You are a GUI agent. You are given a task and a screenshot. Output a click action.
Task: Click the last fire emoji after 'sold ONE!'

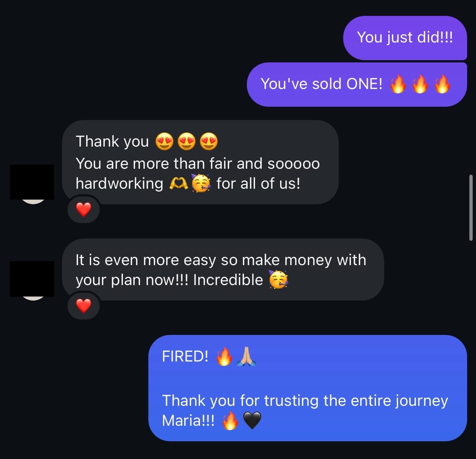click(x=442, y=84)
